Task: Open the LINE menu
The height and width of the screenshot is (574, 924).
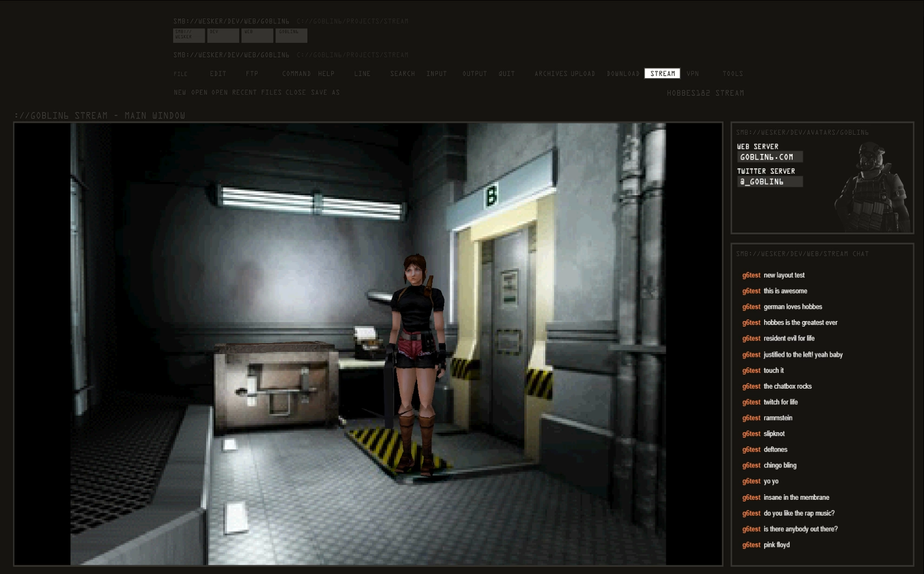Action: pos(362,74)
